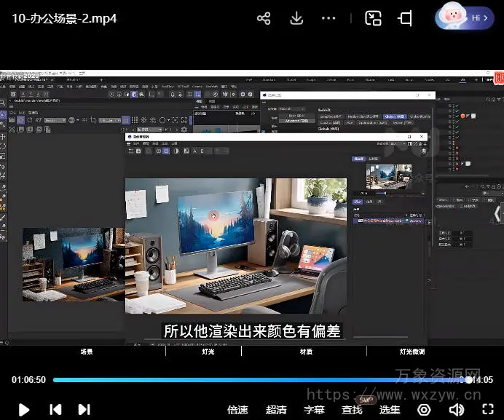Image resolution: width=504 pixels, height=420 pixels.
Task: Open the 选集 episode list
Action: tap(390, 410)
